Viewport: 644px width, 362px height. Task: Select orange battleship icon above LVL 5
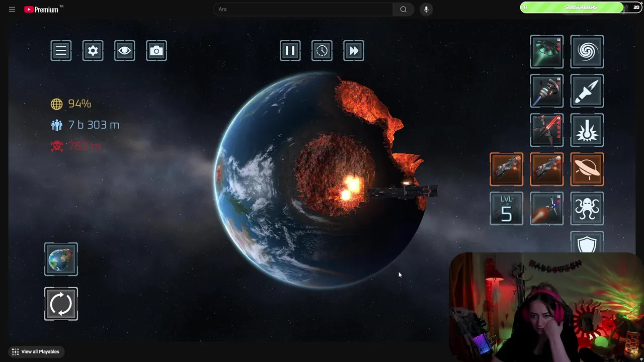tap(507, 169)
